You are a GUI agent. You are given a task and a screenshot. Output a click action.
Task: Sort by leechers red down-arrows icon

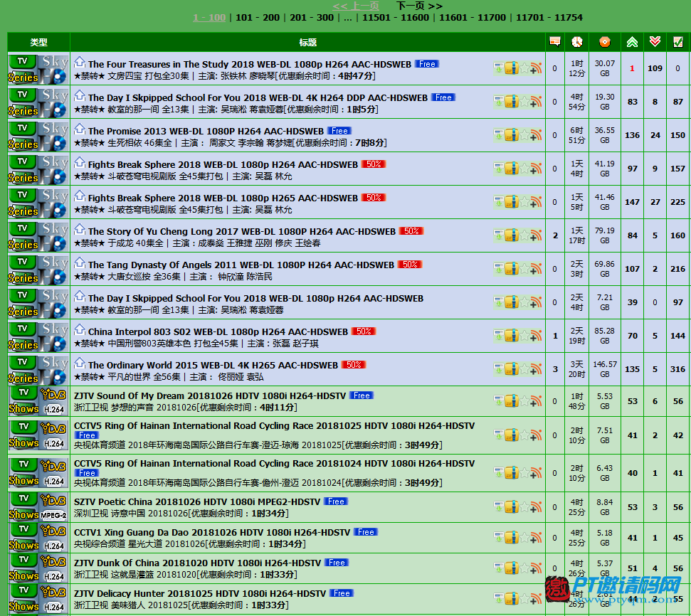[x=655, y=42]
